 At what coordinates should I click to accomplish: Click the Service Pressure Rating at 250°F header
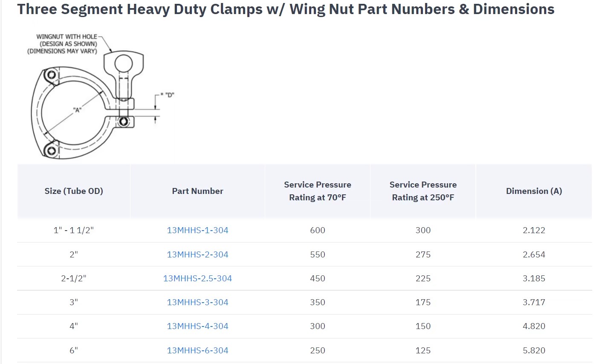(x=423, y=191)
